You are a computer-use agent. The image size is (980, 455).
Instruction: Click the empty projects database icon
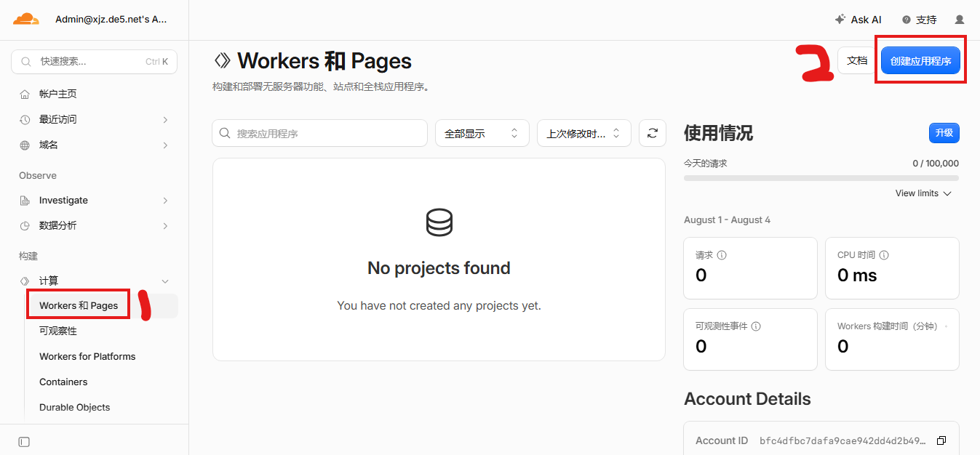(x=439, y=222)
